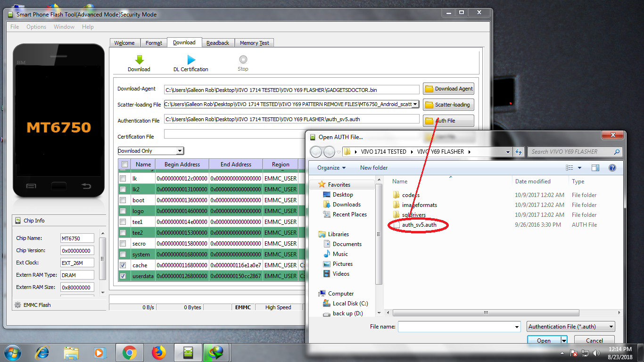Check the logo partition checkbox
This screenshot has height=362, width=644.
[123, 211]
